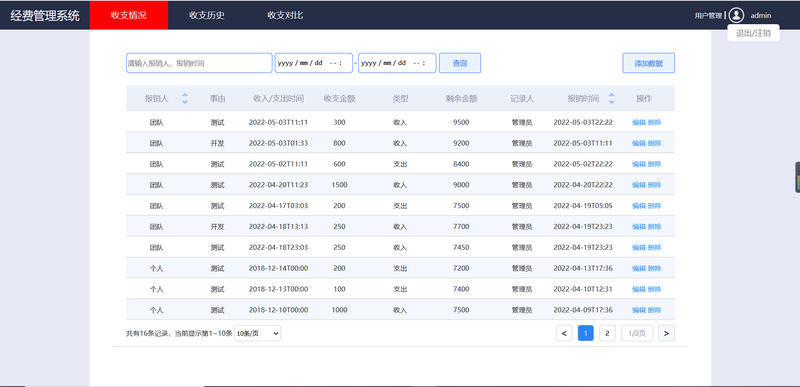Viewport: 800px width, 387px height.
Task: Edit the row dated 2022-05-03T11:11 amount 300
Action: pos(639,122)
